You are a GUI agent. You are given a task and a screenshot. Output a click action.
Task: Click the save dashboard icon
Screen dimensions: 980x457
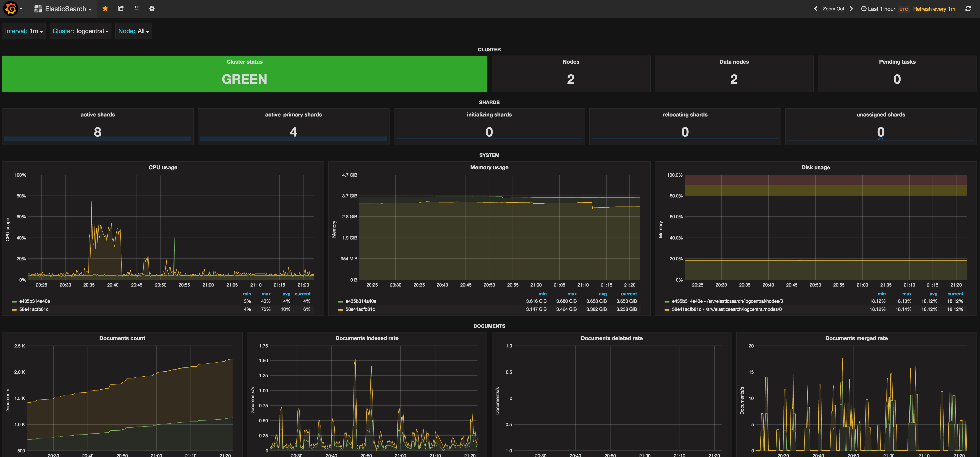(x=136, y=8)
